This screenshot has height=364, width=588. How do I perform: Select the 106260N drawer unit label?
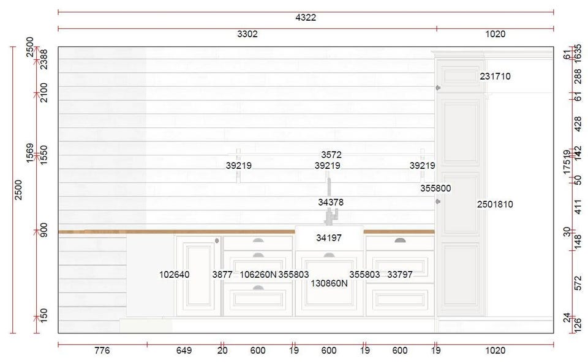[258, 275]
